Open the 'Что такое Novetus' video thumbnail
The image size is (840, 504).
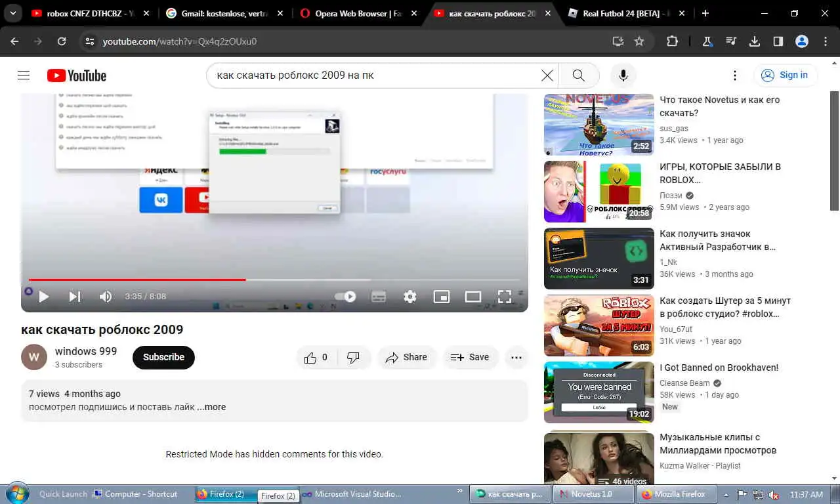tap(599, 125)
